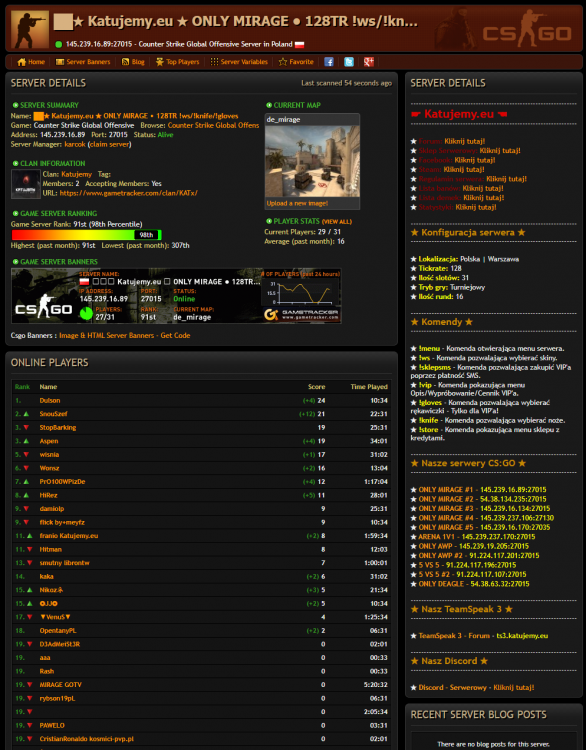This screenshot has height=750, width=586.
Task: Open VIEW ALL player stats link
Action: (x=337, y=221)
